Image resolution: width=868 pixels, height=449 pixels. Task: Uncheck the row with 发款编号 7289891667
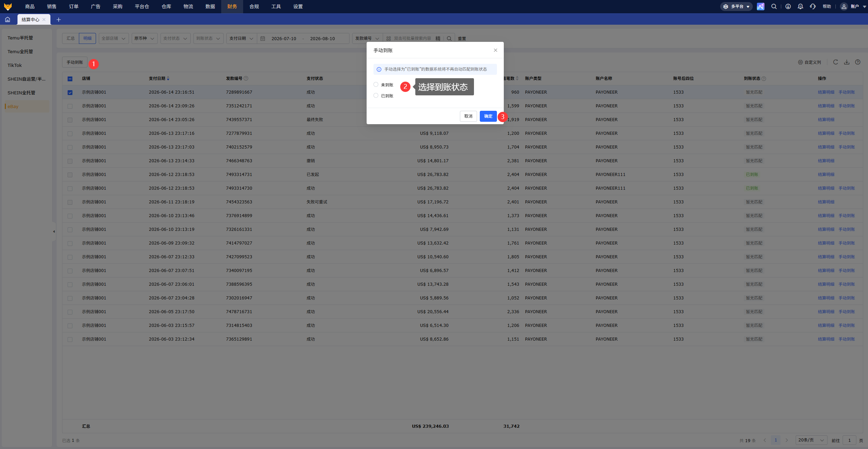[70, 92]
